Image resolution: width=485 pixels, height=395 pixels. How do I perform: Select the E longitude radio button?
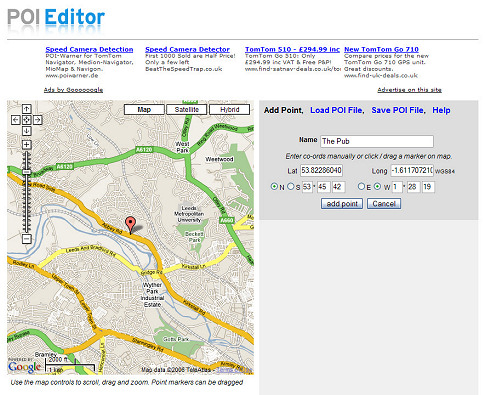pyautogui.click(x=361, y=186)
